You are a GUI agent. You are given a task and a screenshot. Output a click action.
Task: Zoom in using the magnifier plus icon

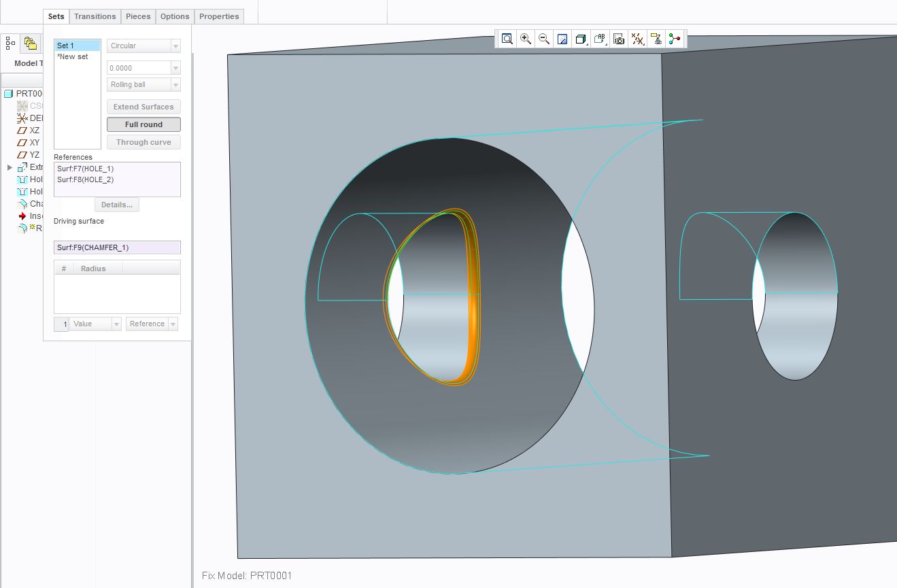point(526,39)
